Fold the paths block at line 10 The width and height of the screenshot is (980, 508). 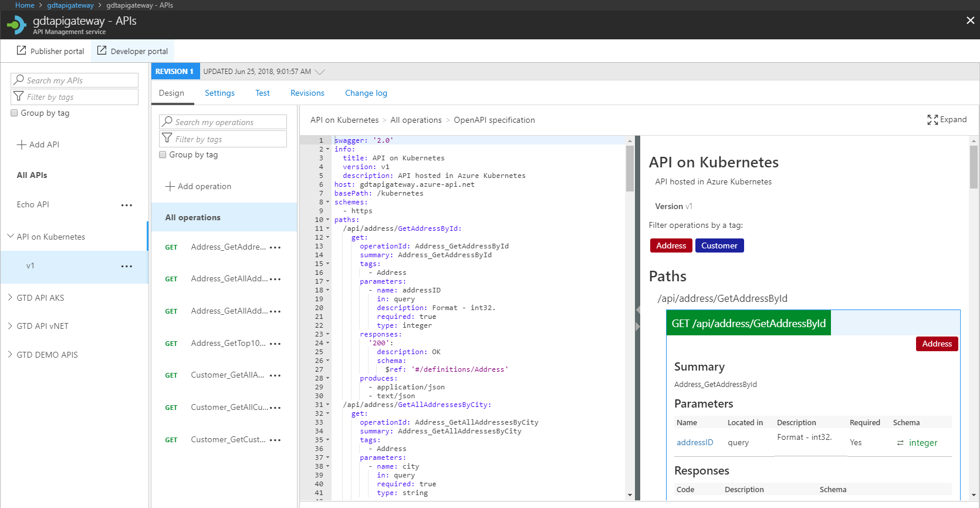click(x=327, y=220)
